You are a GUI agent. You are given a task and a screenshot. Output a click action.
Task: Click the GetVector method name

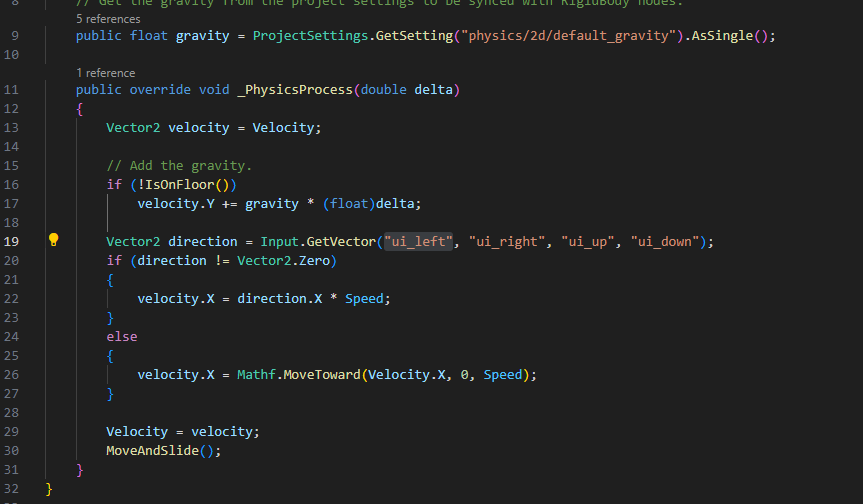(341, 242)
